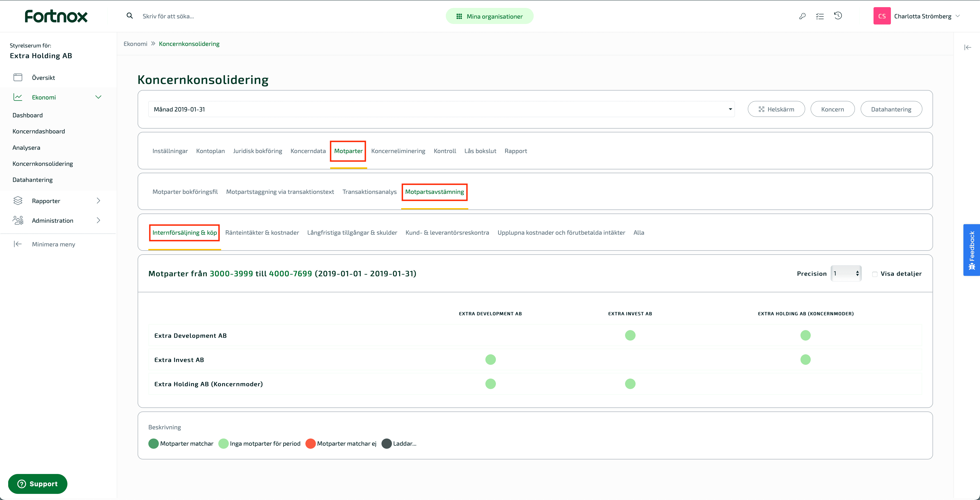
Task: Click the Motparter matchar ej red swatch
Action: click(x=310, y=443)
